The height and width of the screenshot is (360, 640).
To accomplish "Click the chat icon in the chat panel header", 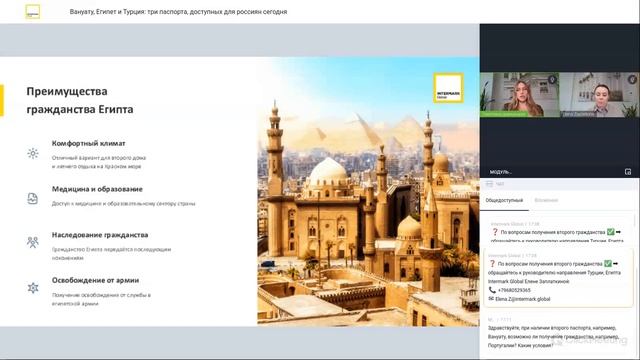I will tap(489, 184).
